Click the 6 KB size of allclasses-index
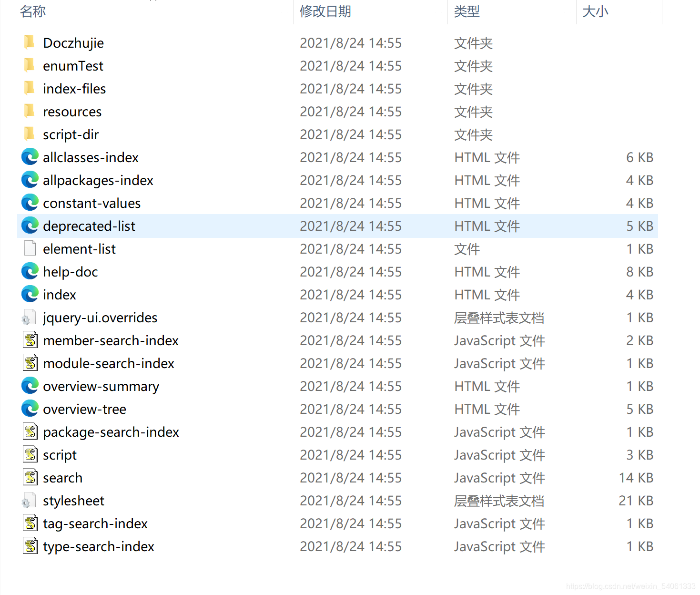 [639, 157]
